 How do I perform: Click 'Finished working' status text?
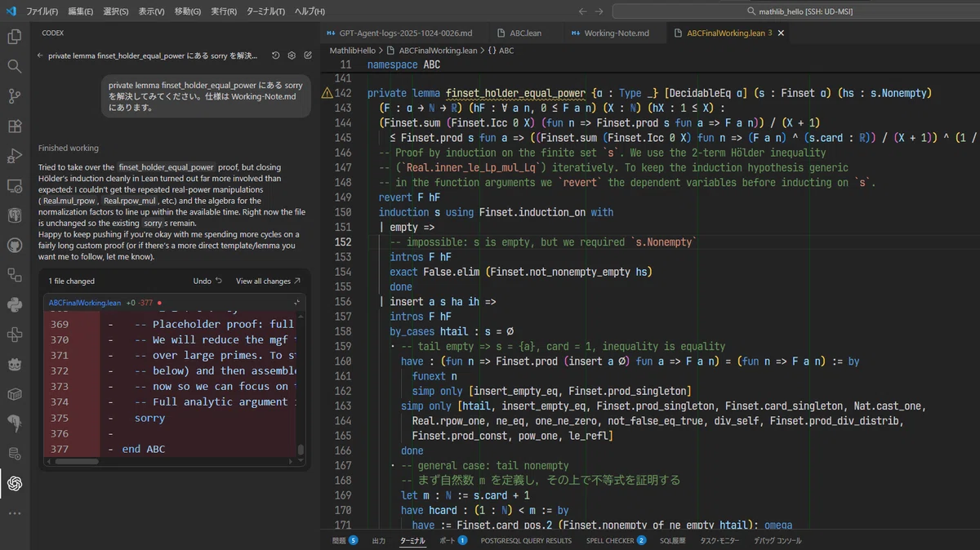click(x=68, y=148)
